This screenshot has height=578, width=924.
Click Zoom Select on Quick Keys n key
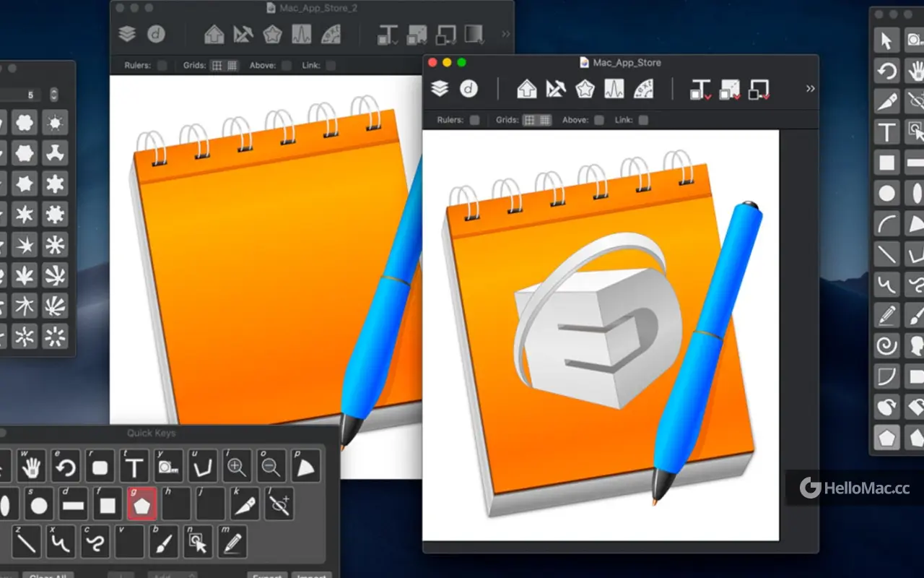click(198, 541)
